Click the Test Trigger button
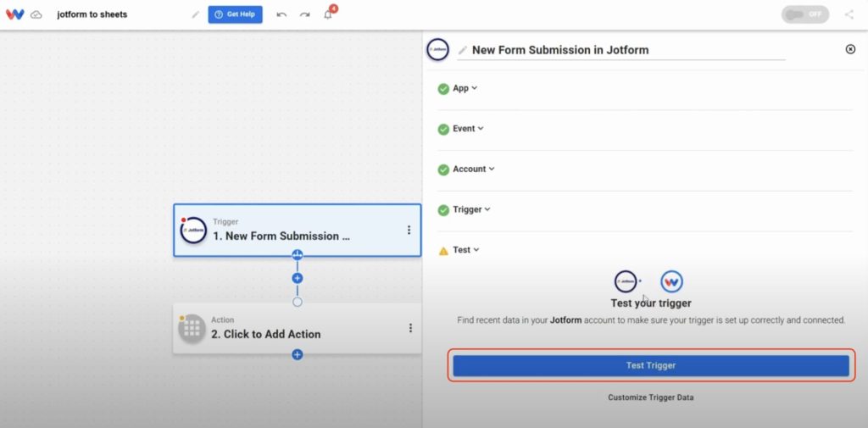 [x=651, y=365]
